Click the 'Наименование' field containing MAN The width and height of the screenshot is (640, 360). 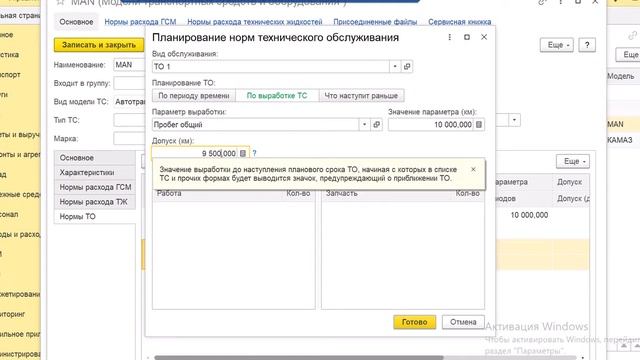tap(129, 65)
